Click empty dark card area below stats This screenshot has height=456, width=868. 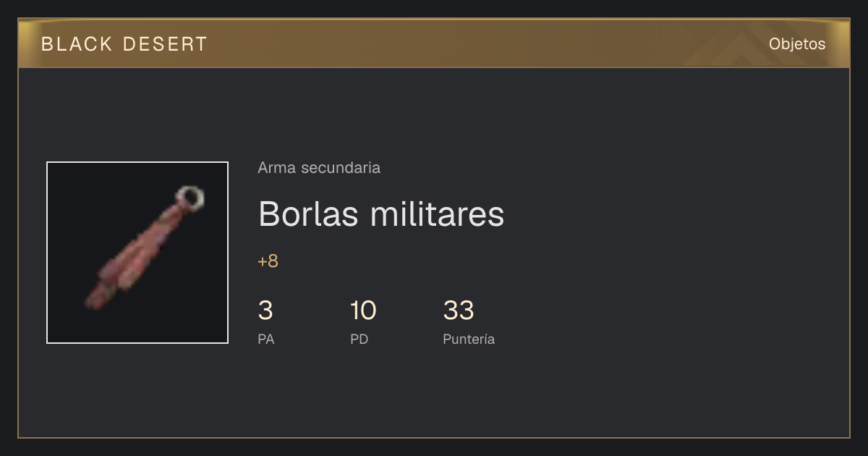click(434, 394)
